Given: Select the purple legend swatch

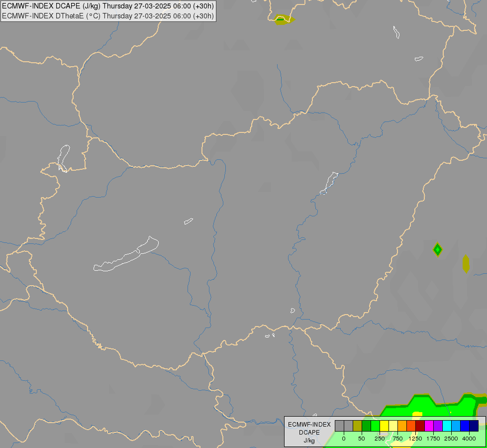Looking at the screenshot, I should (x=438, y=426).
